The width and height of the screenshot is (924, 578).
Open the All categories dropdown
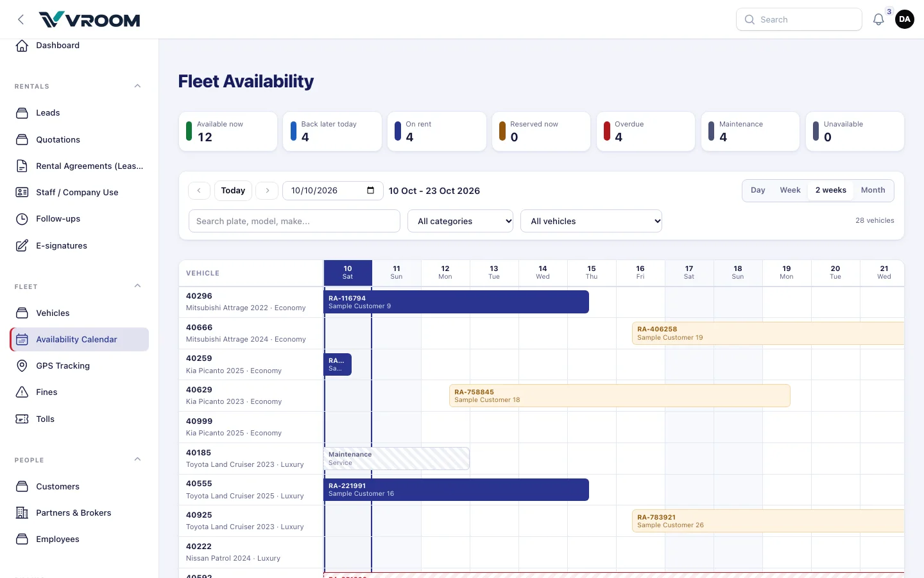point(461,221)
